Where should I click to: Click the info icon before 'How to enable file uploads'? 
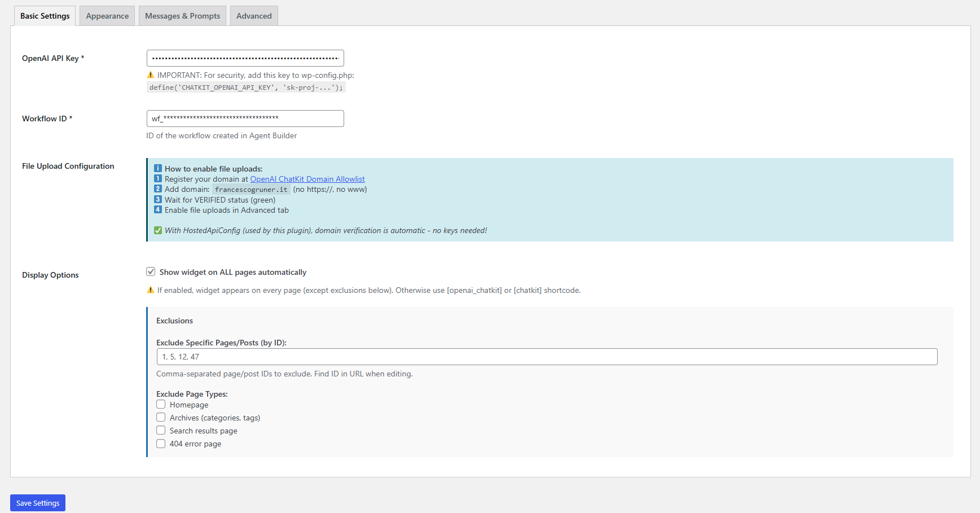point(158,168)
